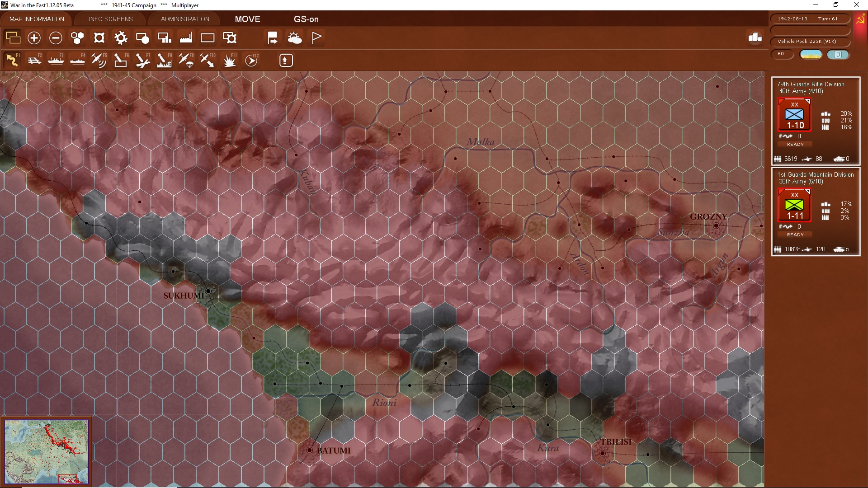The image size is (868, 488).
Task: Open the weather sun and cloud icon
Action: coord(295,38)
